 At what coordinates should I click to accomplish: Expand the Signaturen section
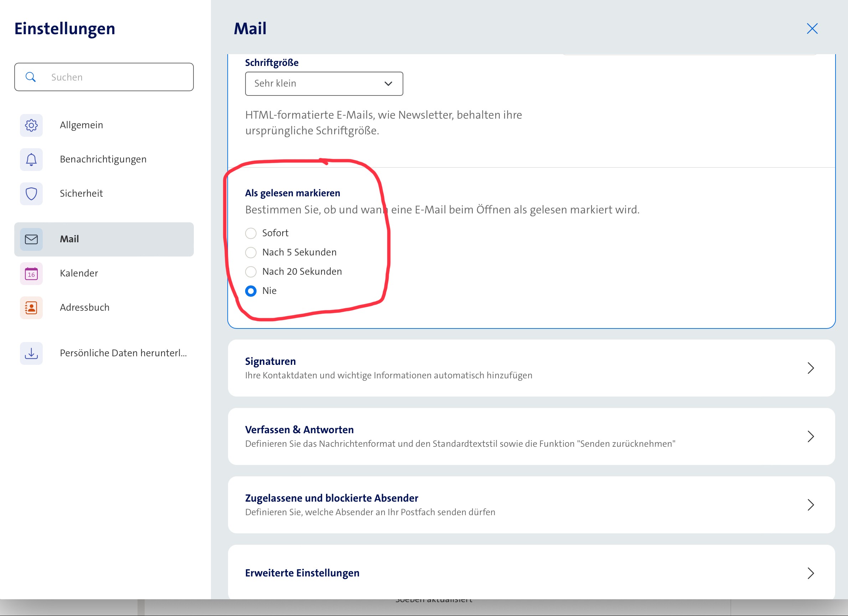(531, 368)
